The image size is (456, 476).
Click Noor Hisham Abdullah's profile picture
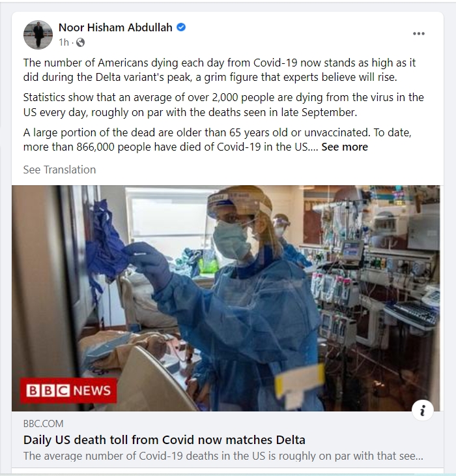[38, 35]
